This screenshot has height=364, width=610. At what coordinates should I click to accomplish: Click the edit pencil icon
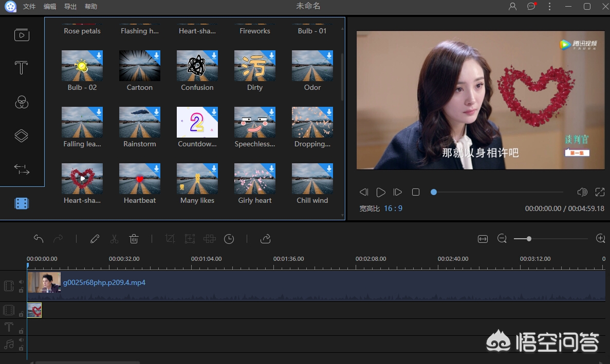[x=95, y=239]
